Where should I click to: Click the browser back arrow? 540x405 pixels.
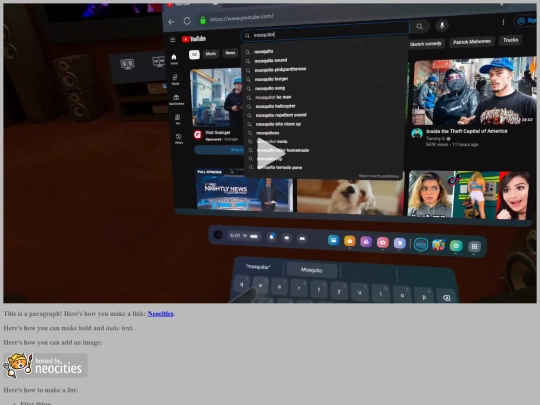172,22
